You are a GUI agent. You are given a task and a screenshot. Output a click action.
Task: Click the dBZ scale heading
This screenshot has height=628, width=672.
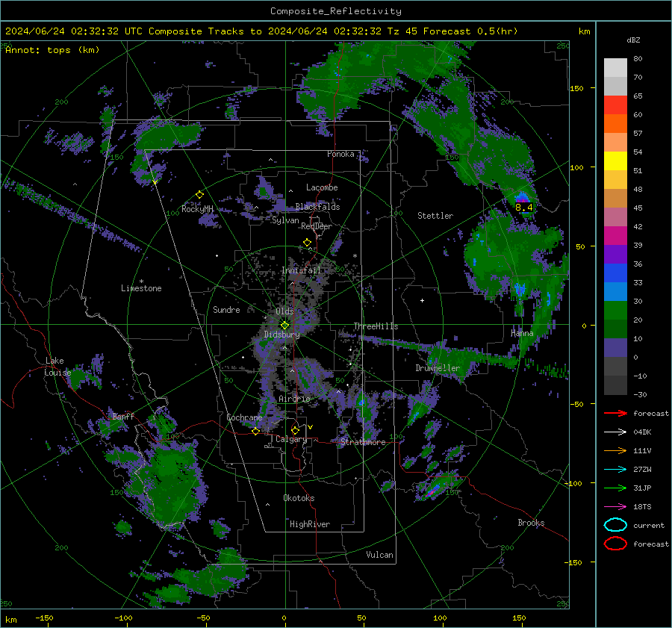[x=633, y=40]
